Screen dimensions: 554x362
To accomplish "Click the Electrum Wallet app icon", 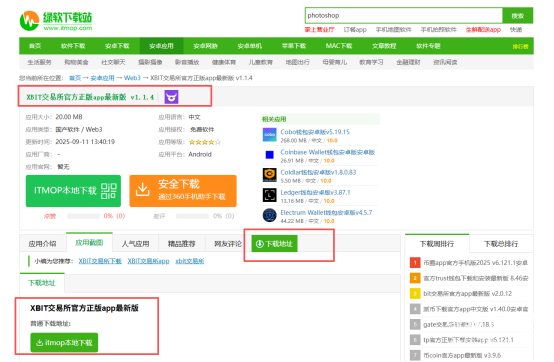I will (270, 215).
